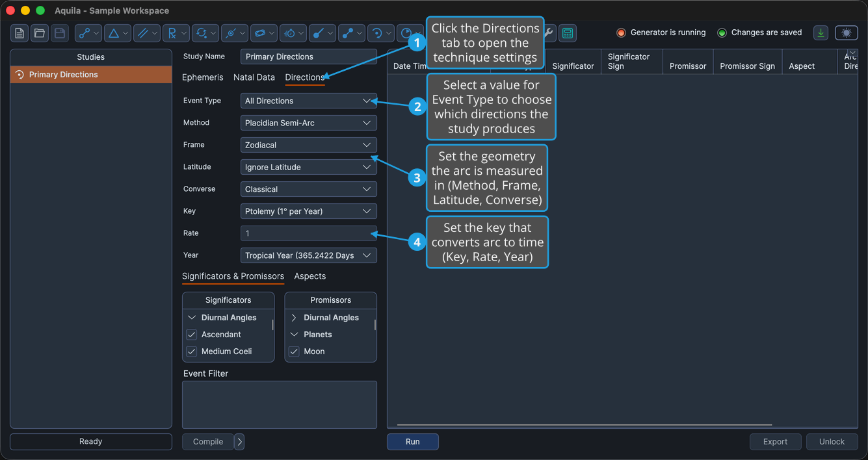Click the Aspect column header
Image resolution: width=868 pixels, height=460 pixels.
pyautogui.click(x=809, y=62)
